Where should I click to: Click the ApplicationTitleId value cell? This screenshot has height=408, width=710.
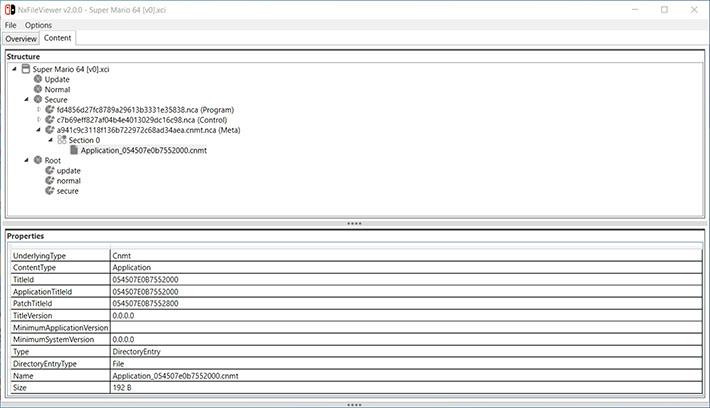tap(406, 292)
